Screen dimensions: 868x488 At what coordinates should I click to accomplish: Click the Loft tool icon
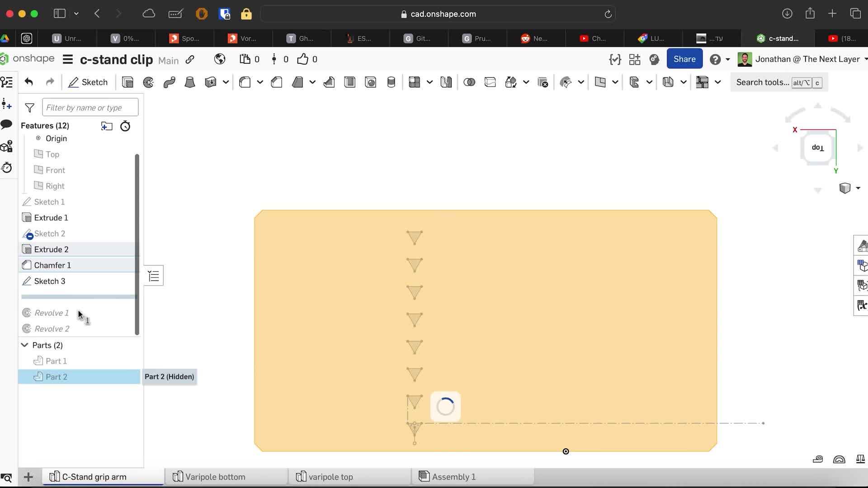[x=190, y=82]
